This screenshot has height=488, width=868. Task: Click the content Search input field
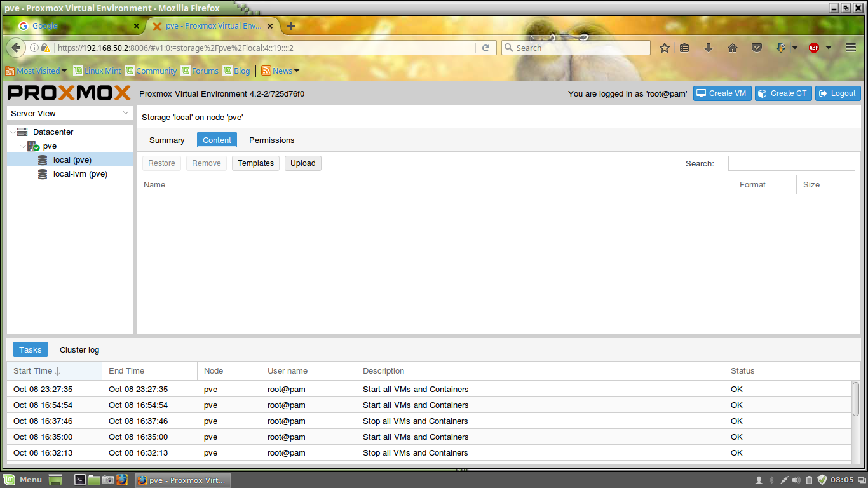click(792, 163)
